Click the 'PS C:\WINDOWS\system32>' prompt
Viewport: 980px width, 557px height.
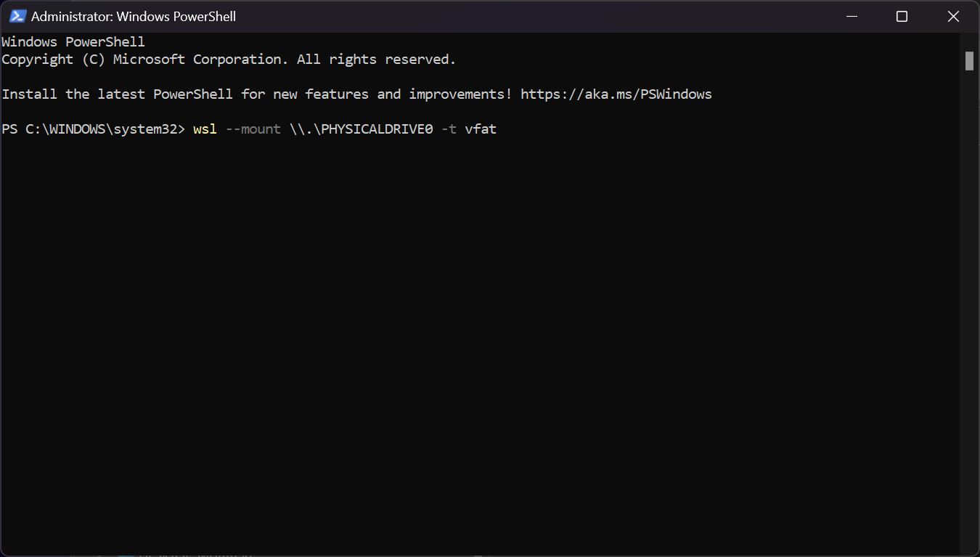pos(93,129)
